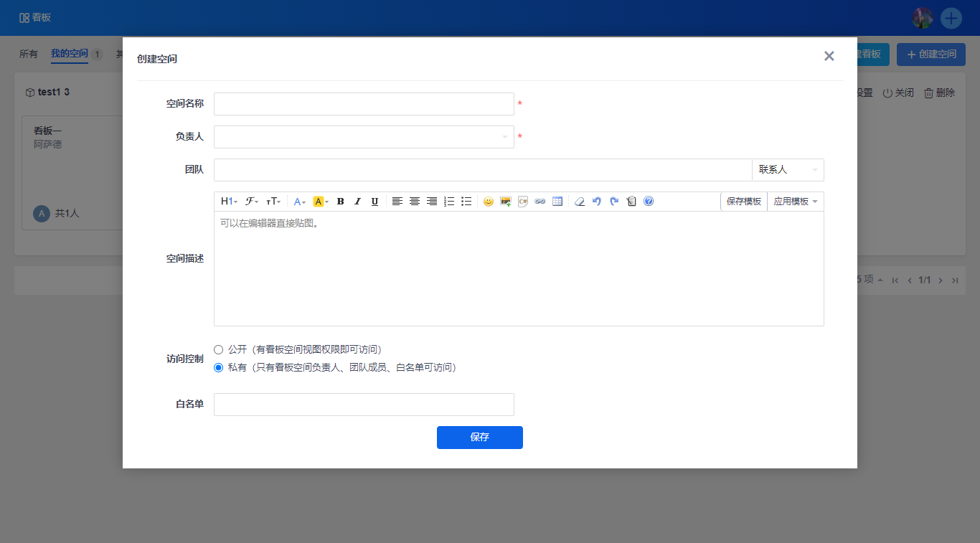Align text left
Screen dimensions: 980x543
397,202
